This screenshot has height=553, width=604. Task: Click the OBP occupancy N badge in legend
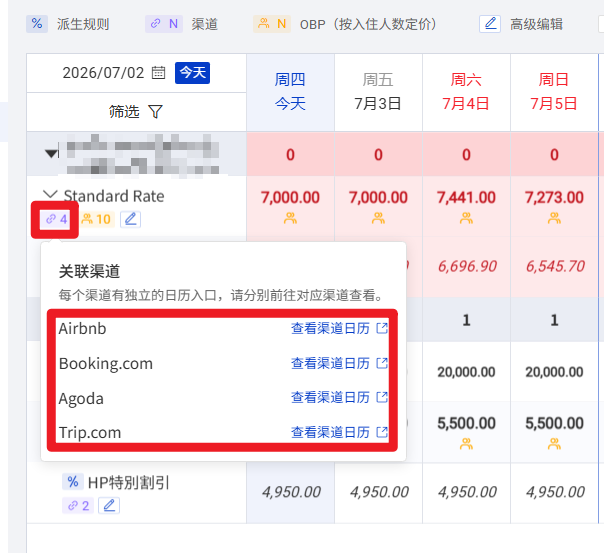pos(272,24)
